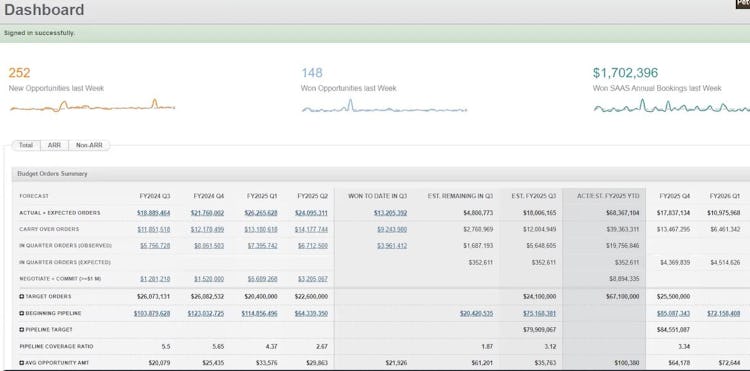750x371 pixels.
Task: Click the Won Opportunities sparkline chart
Action: [384, 106]
